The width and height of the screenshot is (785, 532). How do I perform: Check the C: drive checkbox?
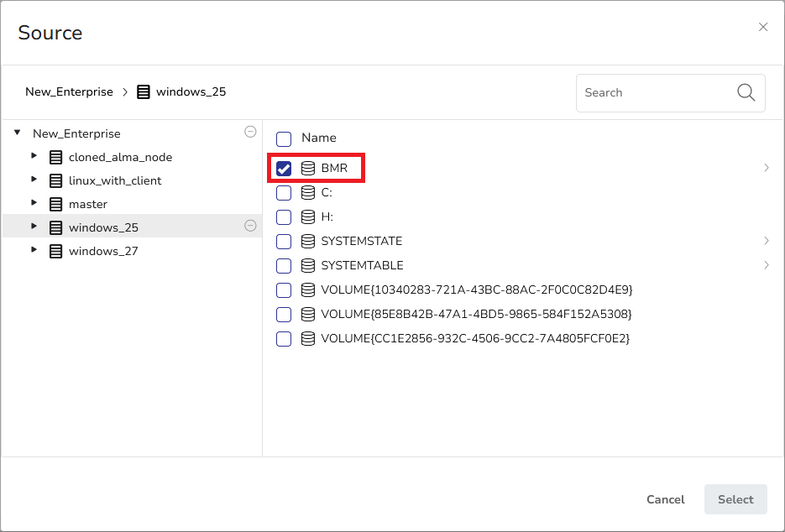pos(284,193)
